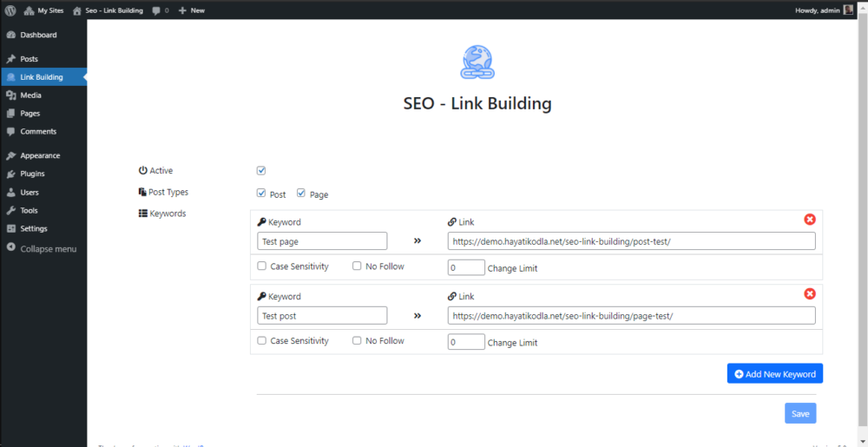Click Change Limit field for Test page
The image size is (868, 447).
(466, 267)
